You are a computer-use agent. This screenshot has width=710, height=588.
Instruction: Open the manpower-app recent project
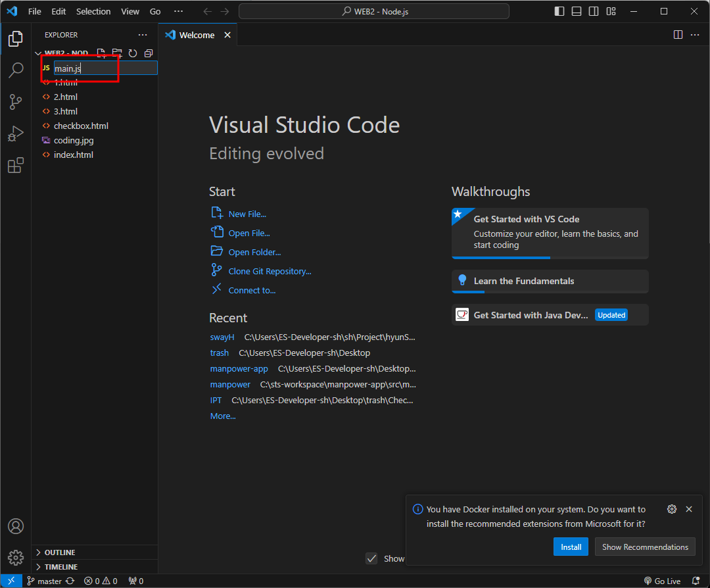pyautogui.click(x=239, y=369)
